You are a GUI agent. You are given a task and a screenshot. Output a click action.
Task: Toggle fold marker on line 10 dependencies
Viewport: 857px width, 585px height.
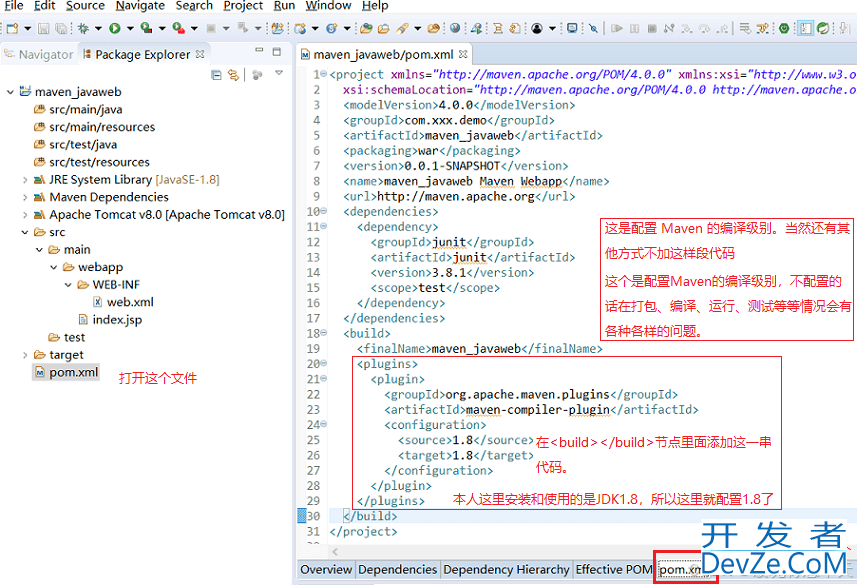[x=324, y=210]
